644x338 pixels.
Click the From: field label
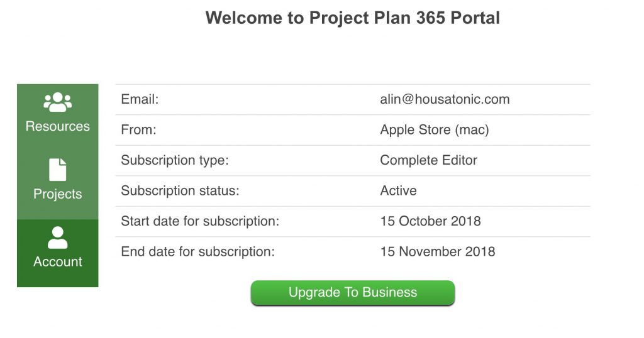click(138, 129)
